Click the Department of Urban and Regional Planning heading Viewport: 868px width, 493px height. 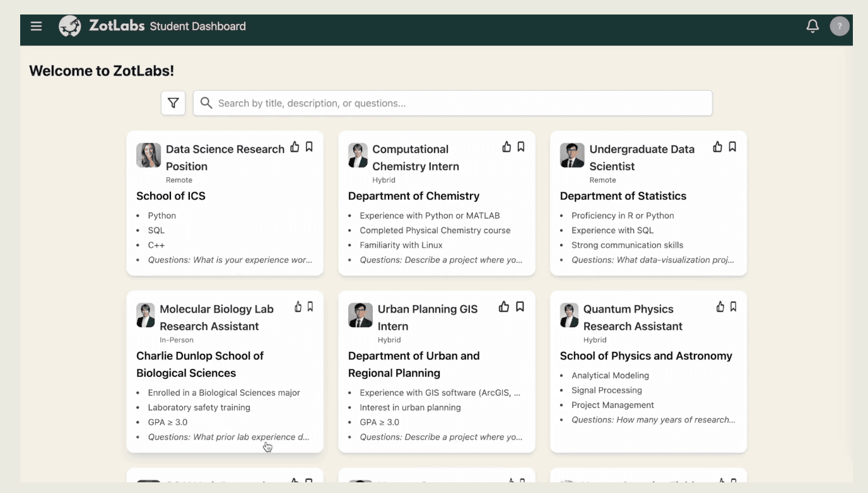414,364
